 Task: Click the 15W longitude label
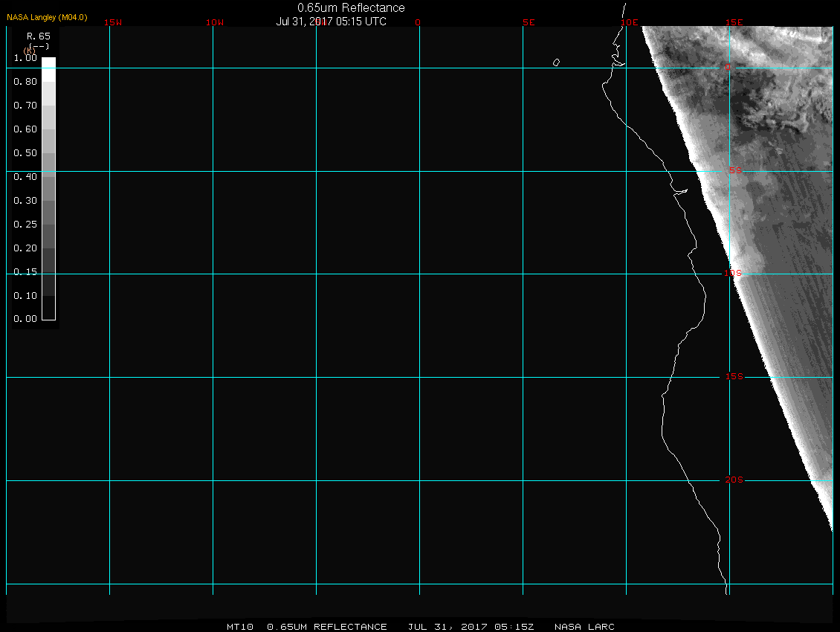click(113, 22)
